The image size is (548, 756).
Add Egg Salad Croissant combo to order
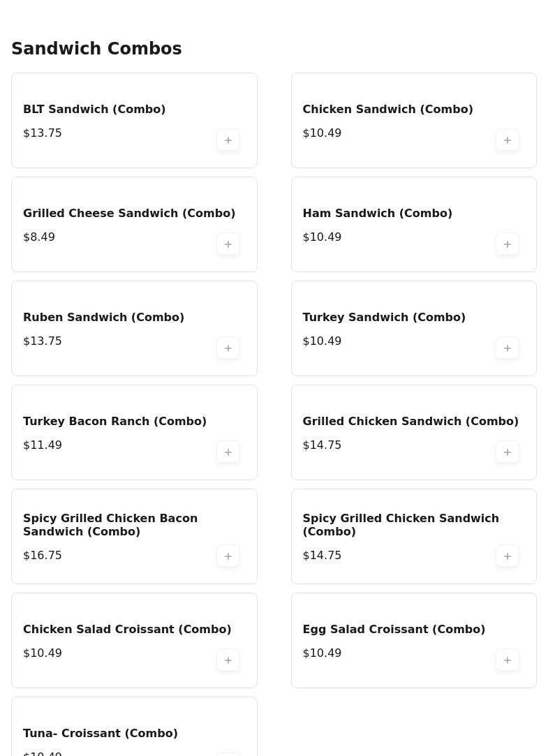coord(507,660)
